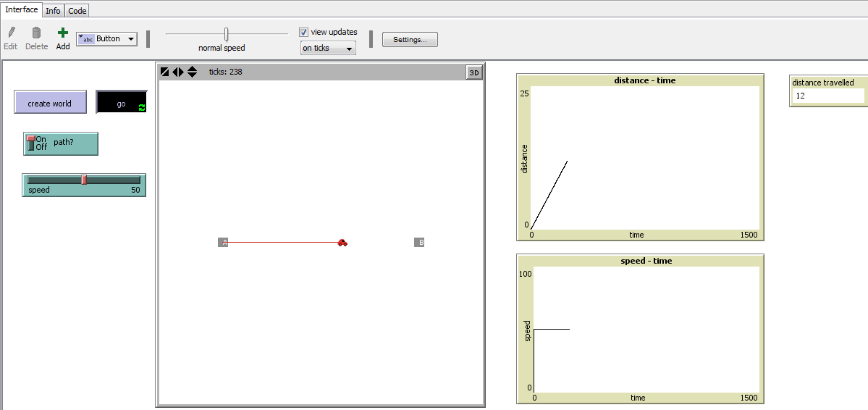The width and height of the screenshot is (868, 410).
Task: Toggle the view updates checkbox
Action: (x=304, y=32)
